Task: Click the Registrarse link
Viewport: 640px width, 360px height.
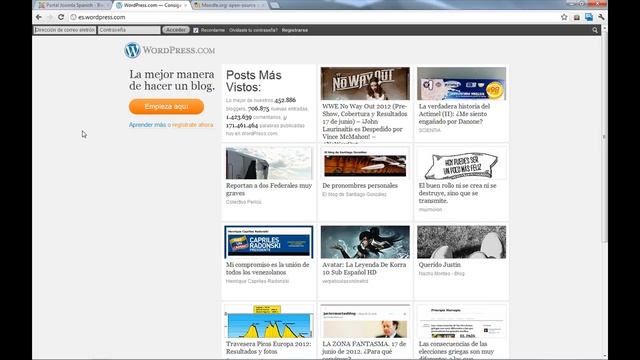Action: [295, 30]
